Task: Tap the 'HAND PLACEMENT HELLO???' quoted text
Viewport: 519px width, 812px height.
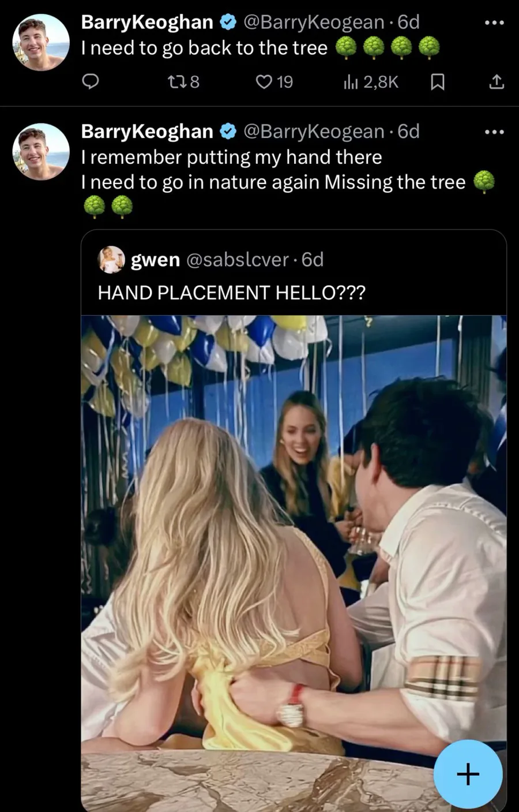Action: pos(231,293)
